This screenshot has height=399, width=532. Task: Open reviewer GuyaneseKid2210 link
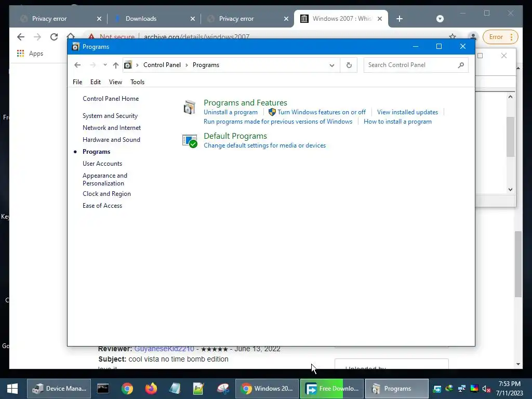pyautogui.click(x=164, y=349)
